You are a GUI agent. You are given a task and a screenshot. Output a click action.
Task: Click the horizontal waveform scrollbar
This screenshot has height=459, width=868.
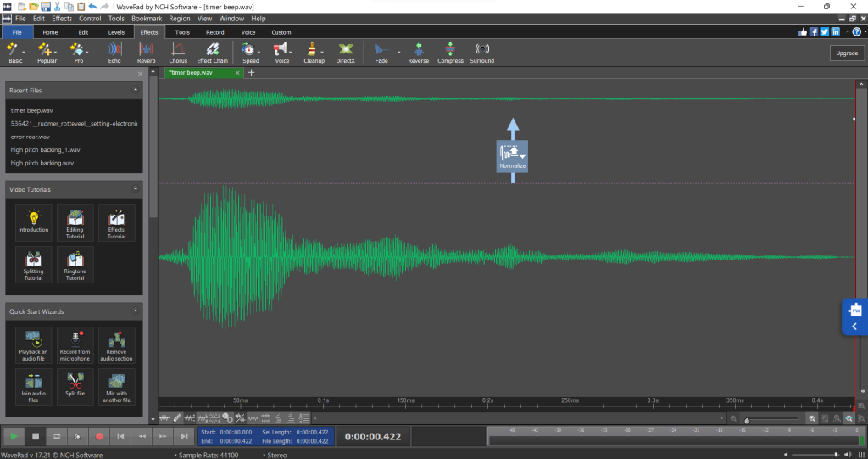coord(518,418)
